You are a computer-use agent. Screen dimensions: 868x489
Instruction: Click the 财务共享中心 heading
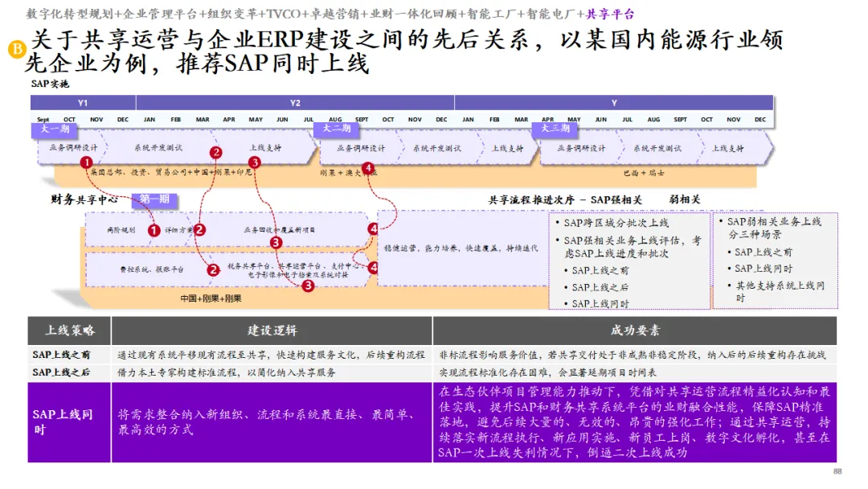point(84,199)
